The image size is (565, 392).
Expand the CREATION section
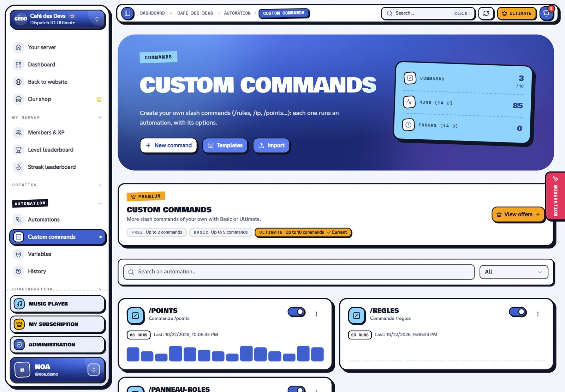point(100,185)
